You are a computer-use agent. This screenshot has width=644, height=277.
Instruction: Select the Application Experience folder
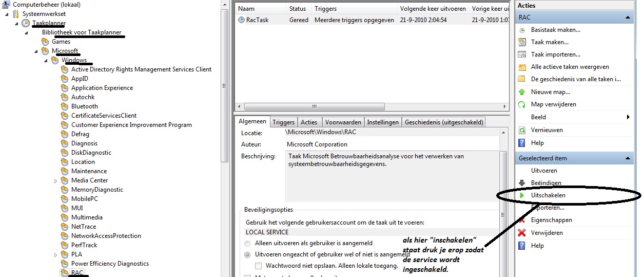pos(102,88)
